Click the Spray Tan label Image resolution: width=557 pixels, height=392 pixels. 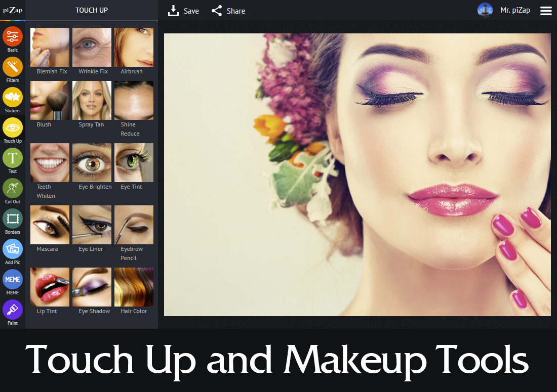click(91, 124)
